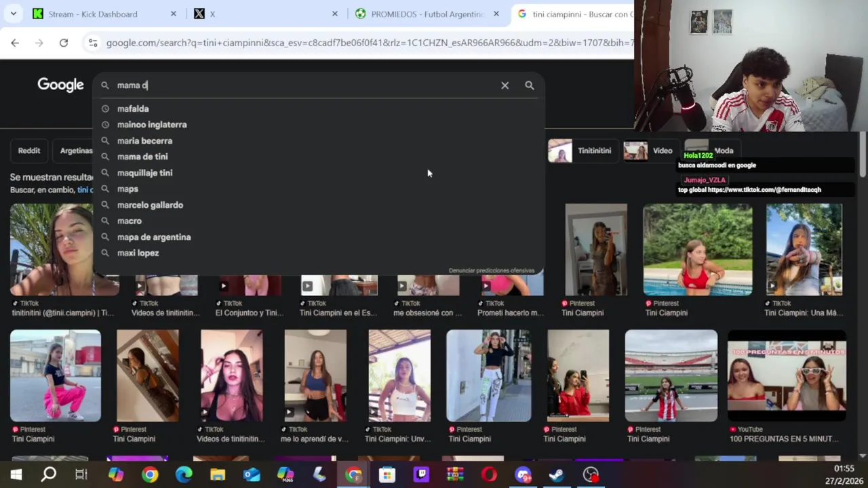Open the tab search dropdown arrow

pyautogui.click(x=13, y=14)
